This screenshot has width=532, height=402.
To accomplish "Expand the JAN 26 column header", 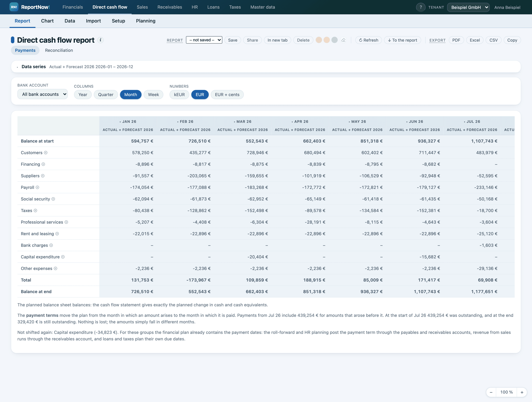I will point(128,122).
